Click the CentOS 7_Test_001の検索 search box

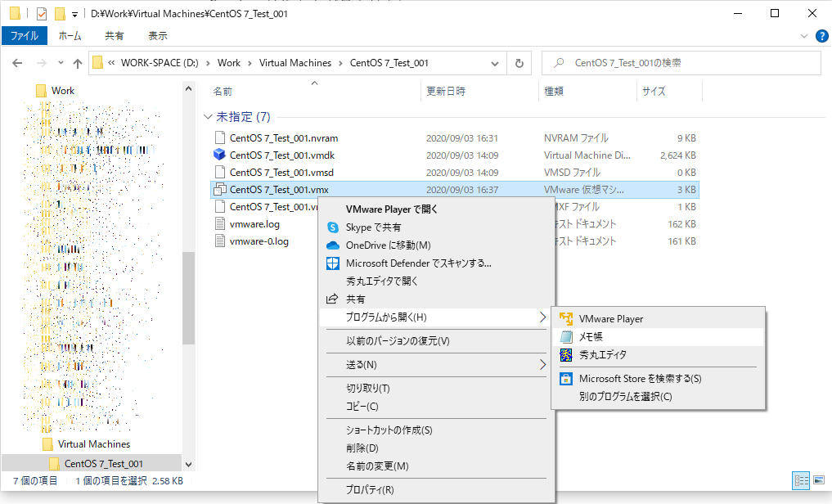(x=681, y=63)
